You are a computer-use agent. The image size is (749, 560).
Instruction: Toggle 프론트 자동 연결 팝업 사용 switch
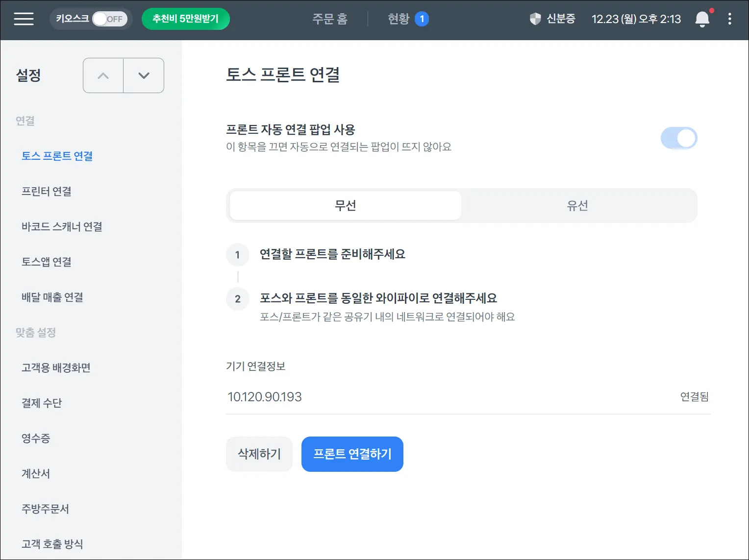pos(679,138)
